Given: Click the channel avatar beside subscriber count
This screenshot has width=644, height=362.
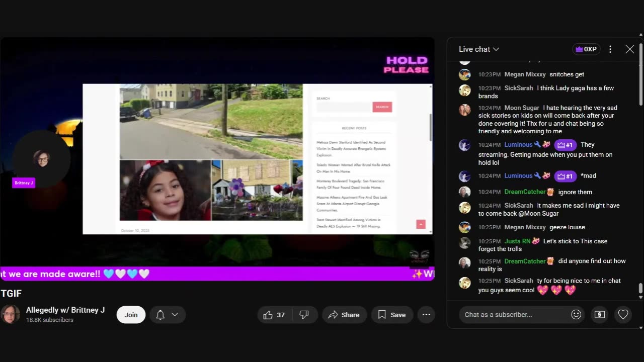Looking at the screenshot, I should [10, 314].
